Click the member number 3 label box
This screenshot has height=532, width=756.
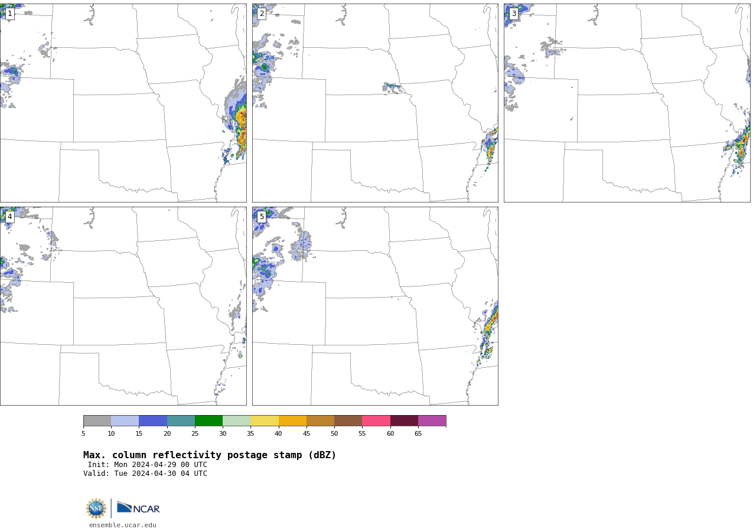(514, 14)
